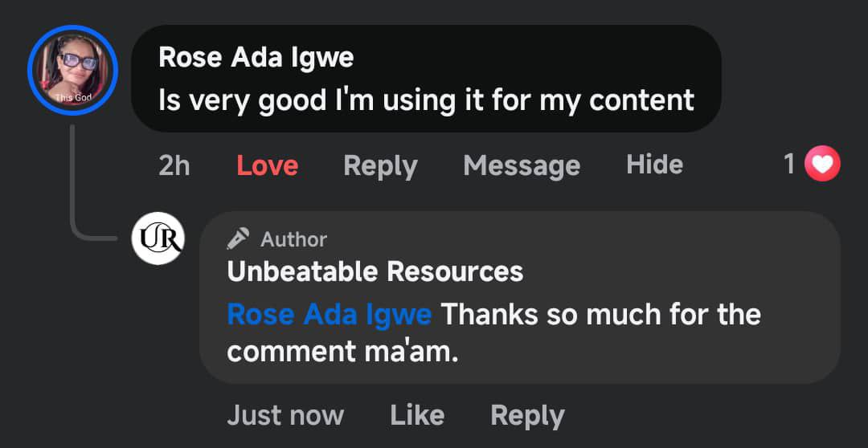
Task: Open the blue Rose Ada Igwe mention
Action: (x=329, y=314)
